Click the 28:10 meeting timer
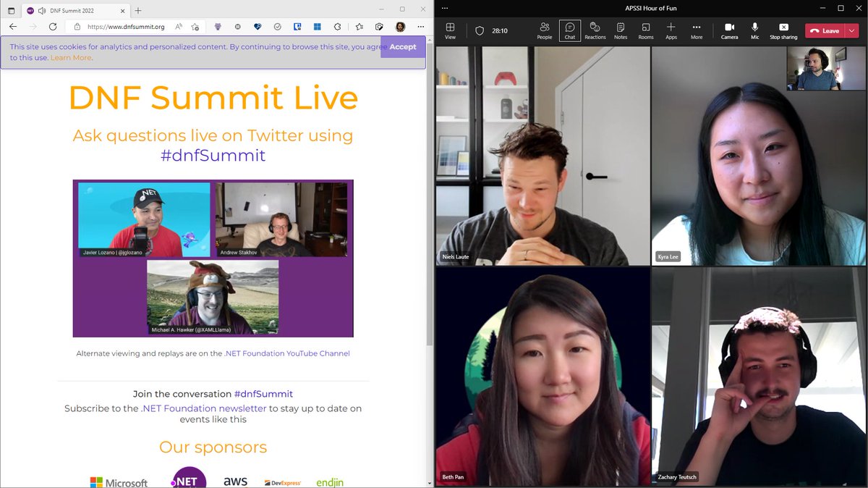868x488 pixels. (x=500, y=31)
